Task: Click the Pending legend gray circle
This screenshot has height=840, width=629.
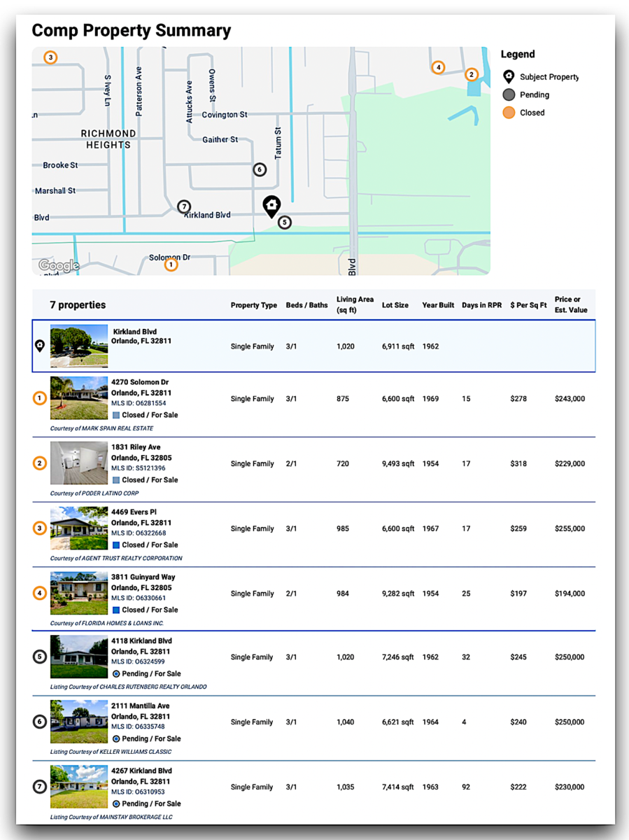Action: (x=509, y=94)
